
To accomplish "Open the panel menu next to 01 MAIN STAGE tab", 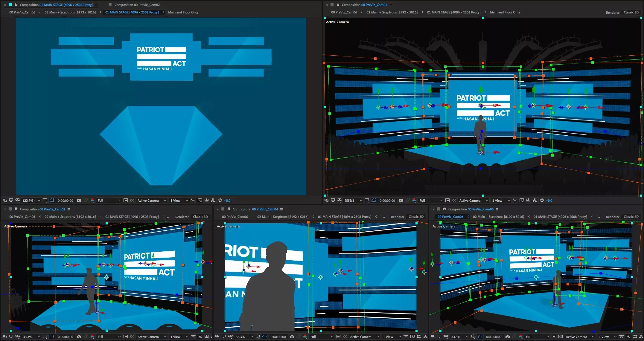I will point(96,5).
